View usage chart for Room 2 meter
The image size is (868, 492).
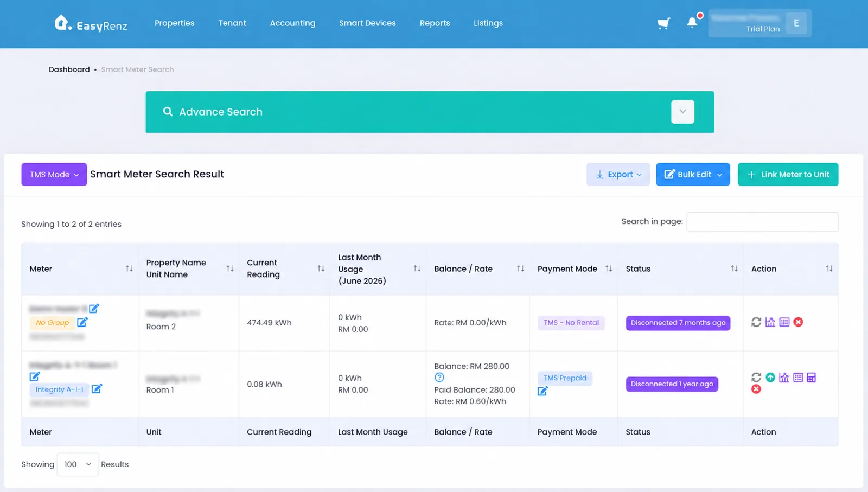(770, 322)
